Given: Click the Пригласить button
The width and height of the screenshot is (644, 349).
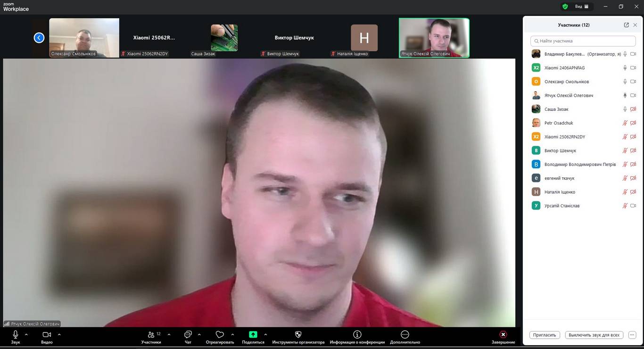Looking at the screenshot, I should [x=545, y=335].
